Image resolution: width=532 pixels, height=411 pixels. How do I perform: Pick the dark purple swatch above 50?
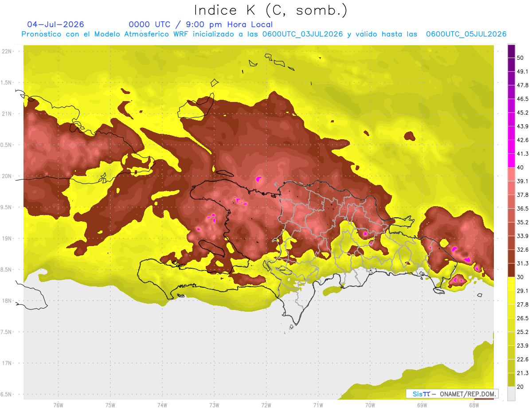(511, 51)
